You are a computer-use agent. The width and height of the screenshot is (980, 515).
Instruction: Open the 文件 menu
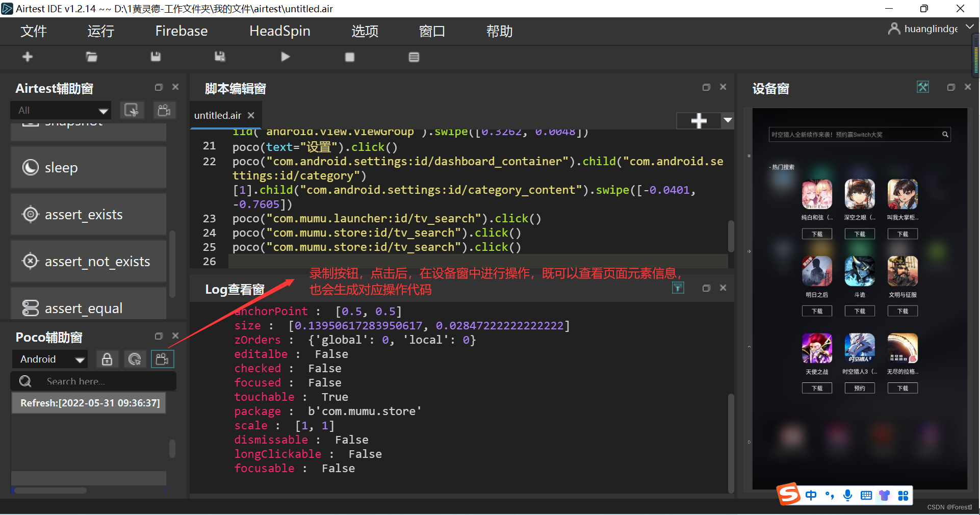[34, 31]
